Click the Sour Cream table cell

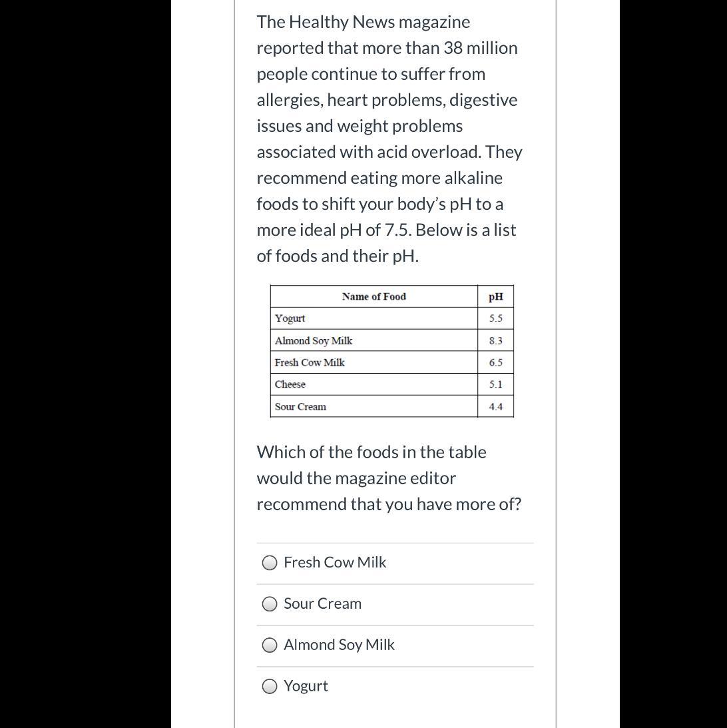pos(374,406)
